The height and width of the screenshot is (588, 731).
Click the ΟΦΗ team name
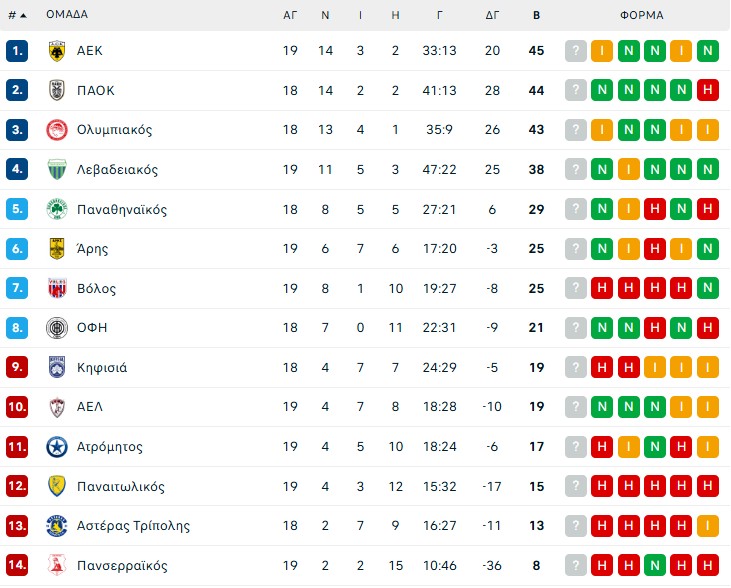[92, 328]
